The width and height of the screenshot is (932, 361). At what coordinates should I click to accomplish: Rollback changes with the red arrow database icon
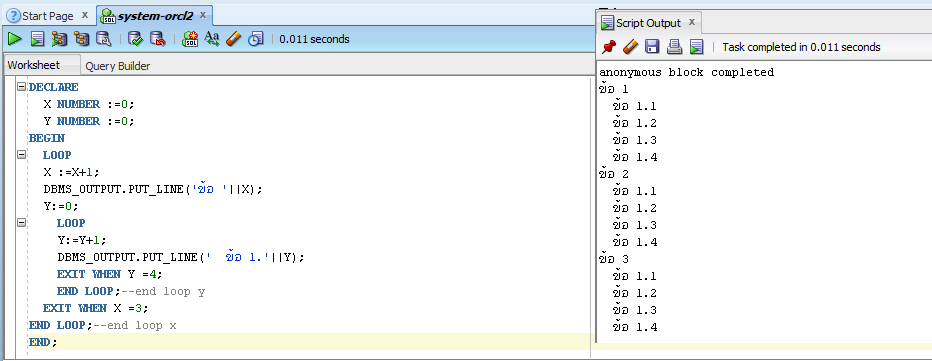pos(157,39)
